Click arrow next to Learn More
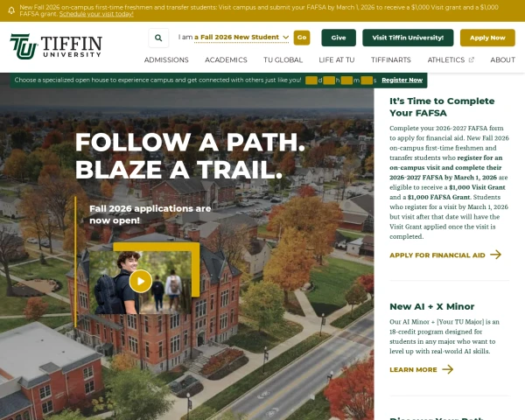 (x=448, y=369)
